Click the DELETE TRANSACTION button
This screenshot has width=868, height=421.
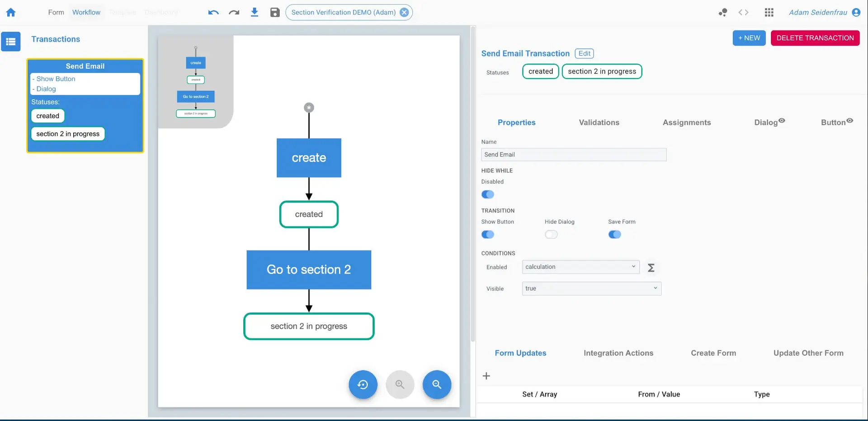click(815, 38)
